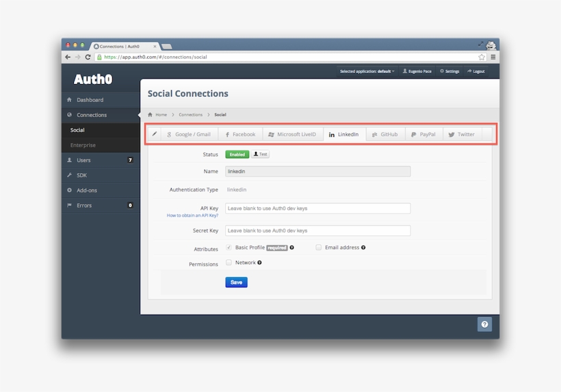Screen dimensions: 561x392
Task: Click the Save button
Action: (237, 282)
